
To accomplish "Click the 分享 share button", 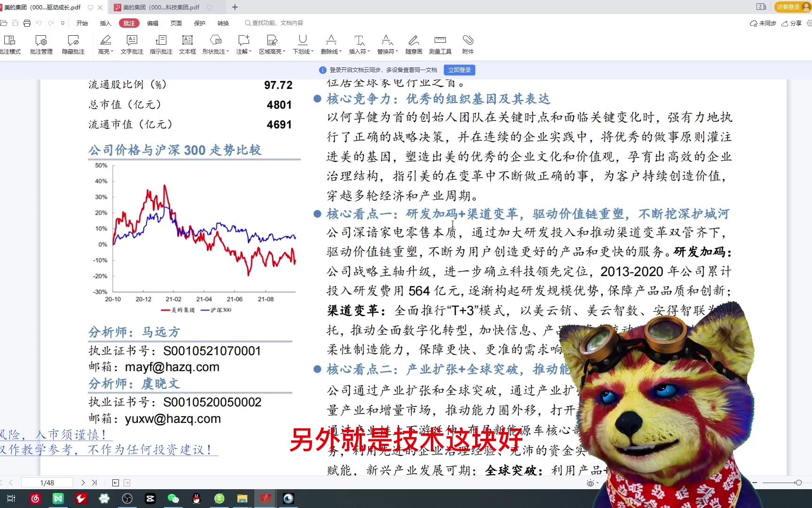I will (792, 23).
